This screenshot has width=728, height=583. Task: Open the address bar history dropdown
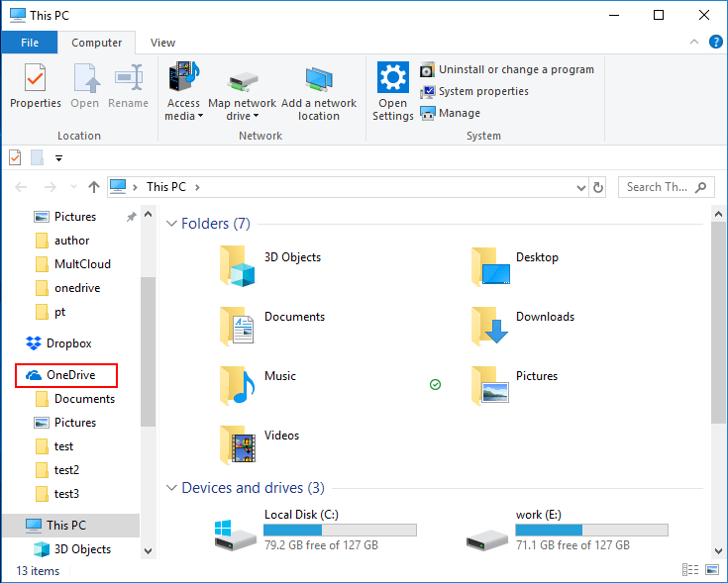(580, 187)
